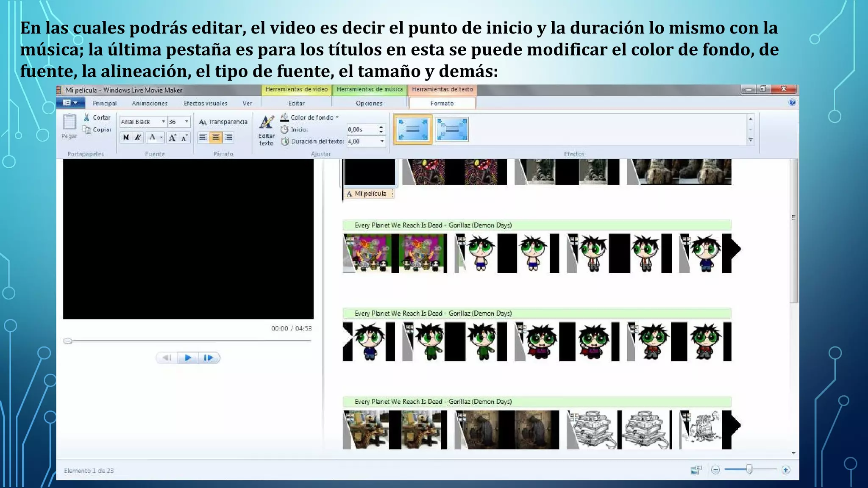Increment the Inicio stepper arrow
Viewport: 868px width, 488px height.
click(381, 127)
